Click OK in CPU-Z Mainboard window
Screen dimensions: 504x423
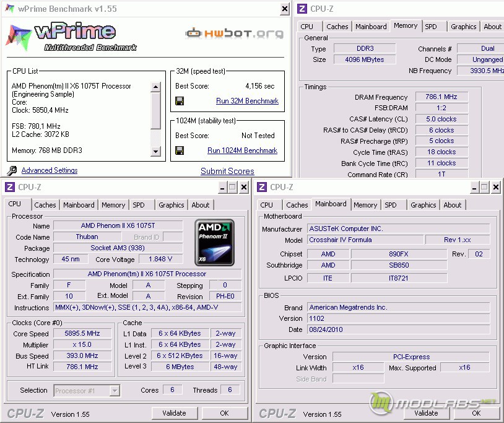[476, 413]
